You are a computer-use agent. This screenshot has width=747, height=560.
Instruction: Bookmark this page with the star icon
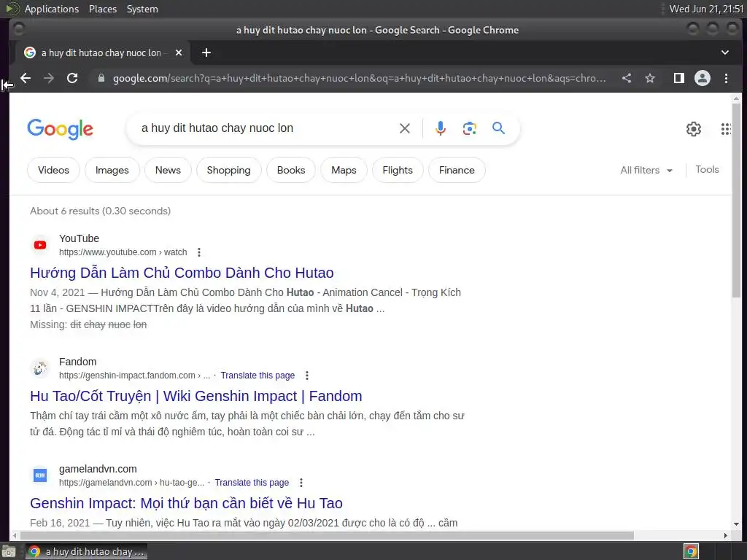(x=650, y=78)
